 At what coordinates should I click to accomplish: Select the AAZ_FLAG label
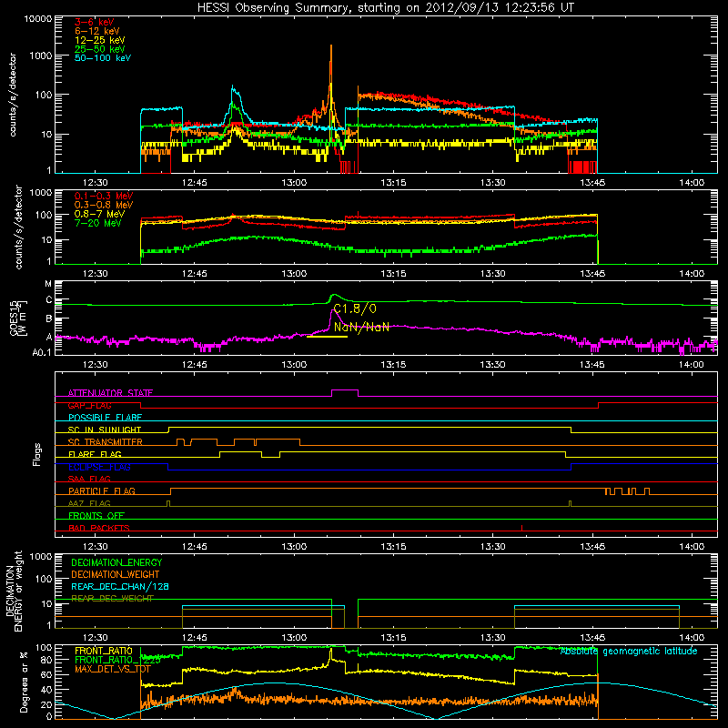[89, 503]
